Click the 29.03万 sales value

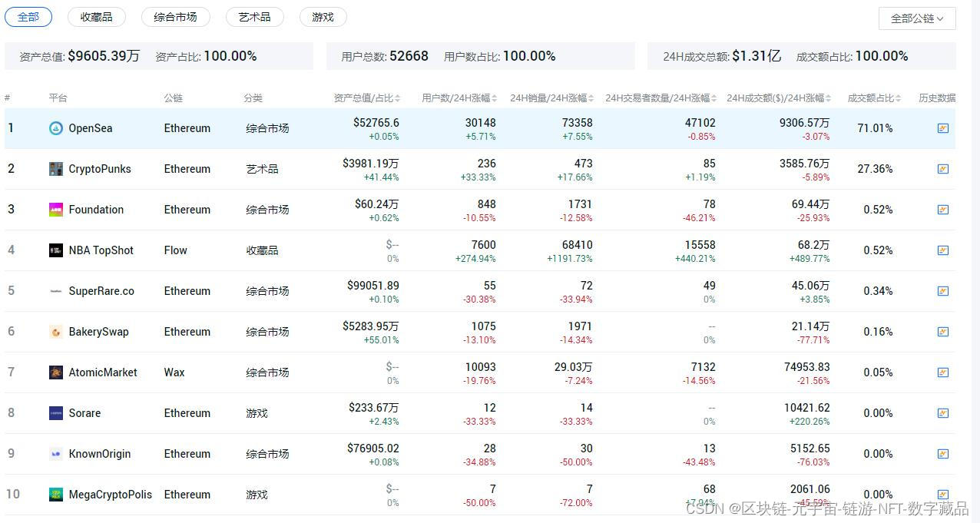click(x=574, y=367)
